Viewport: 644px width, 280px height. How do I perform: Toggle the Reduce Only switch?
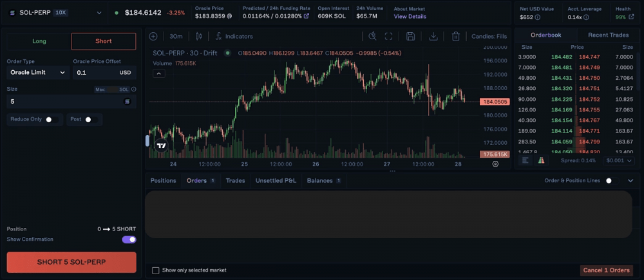point(52,120)
